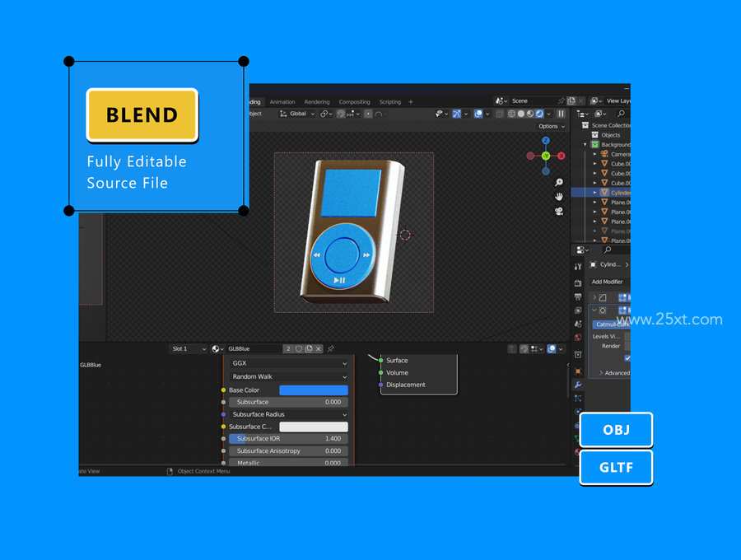Click the search icon in the properties header
The width and height of the screenshot is (741, 560).
tap(608, 250)
